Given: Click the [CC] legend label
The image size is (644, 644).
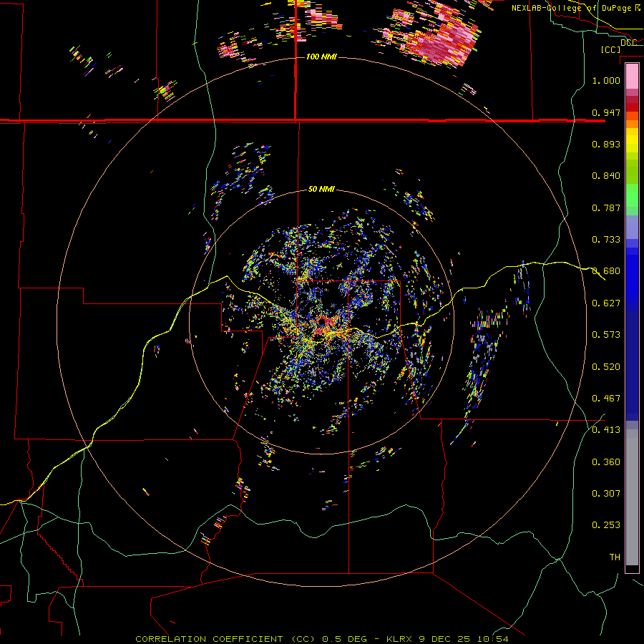Looking at the screenshot, I should coord(610,49).
